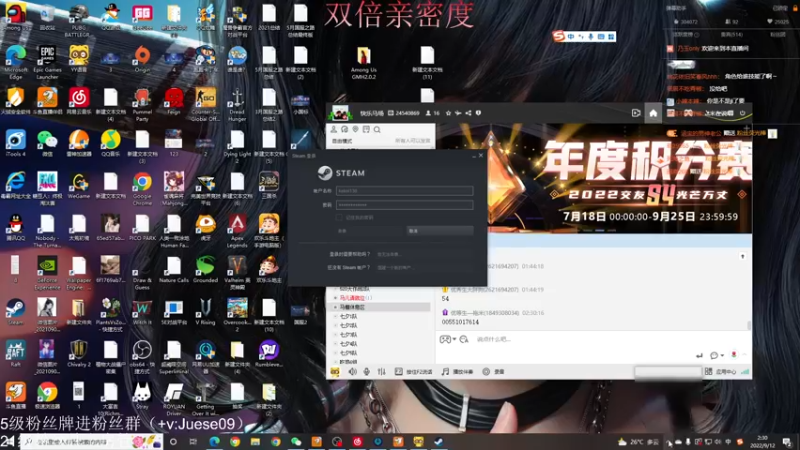Launch the obs64 shortcut
The width and height of the screenshot is (800, 450).
click(x=142, y=357)
